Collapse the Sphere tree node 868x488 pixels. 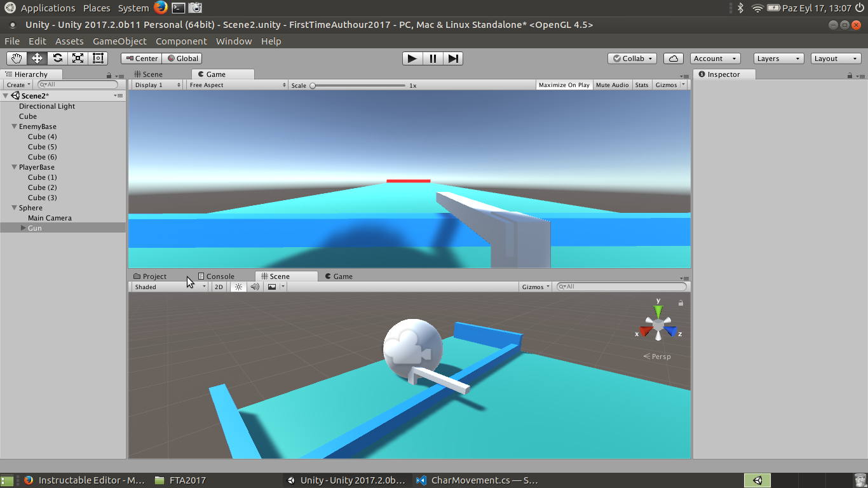tap(14, 208)
